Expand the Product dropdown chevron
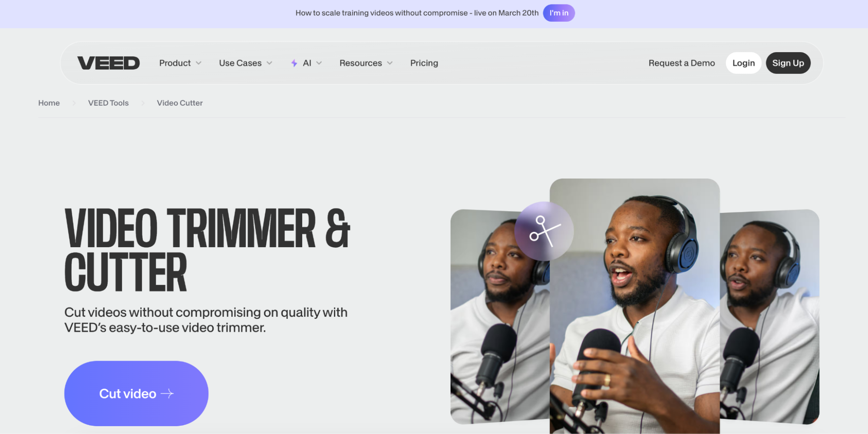Screen dimensions: 868x434 coord(198,63)
